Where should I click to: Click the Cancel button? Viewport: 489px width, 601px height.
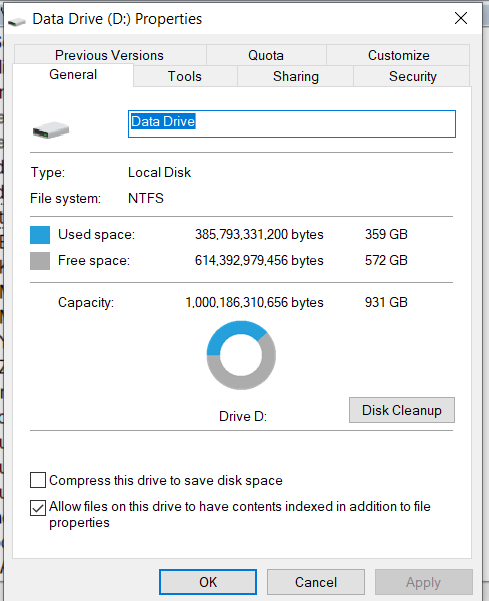coord(316,582)
